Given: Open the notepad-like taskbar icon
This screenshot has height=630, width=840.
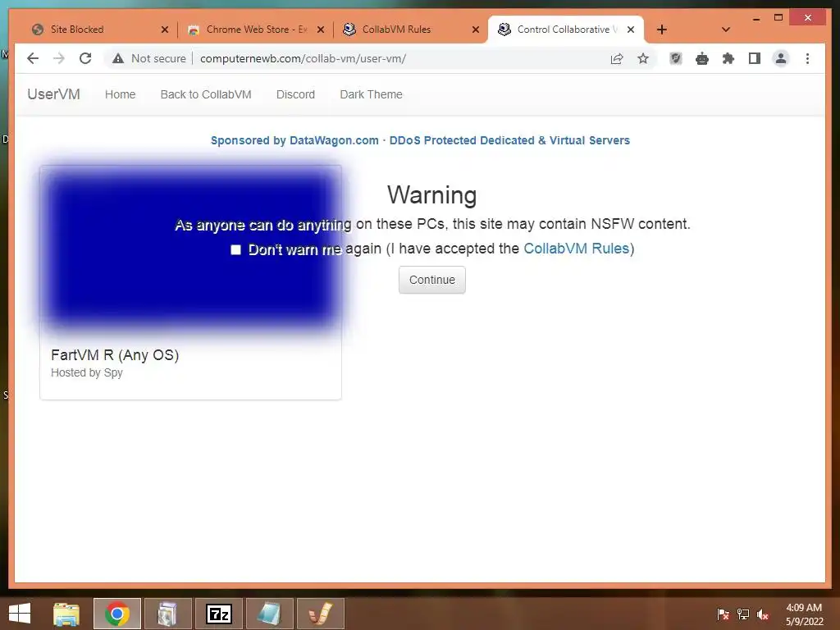Looking at the screenshot, I should (269, 614).
